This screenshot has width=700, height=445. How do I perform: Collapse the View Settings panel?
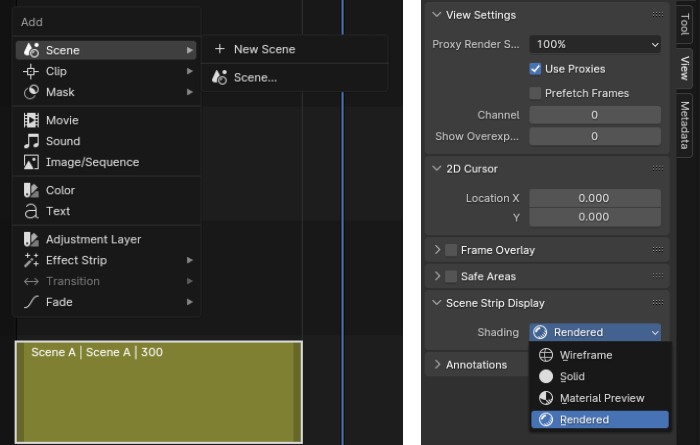[436, 15]
